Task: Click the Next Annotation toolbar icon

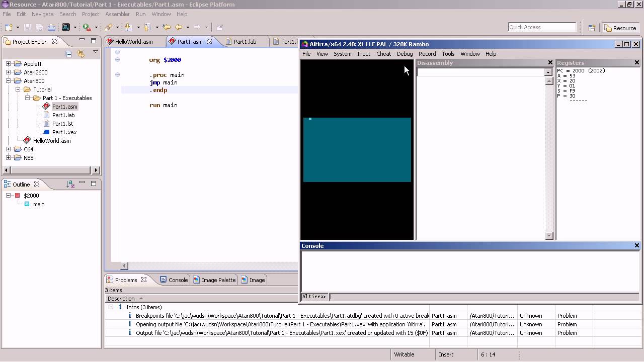Action: click(128, 27)
